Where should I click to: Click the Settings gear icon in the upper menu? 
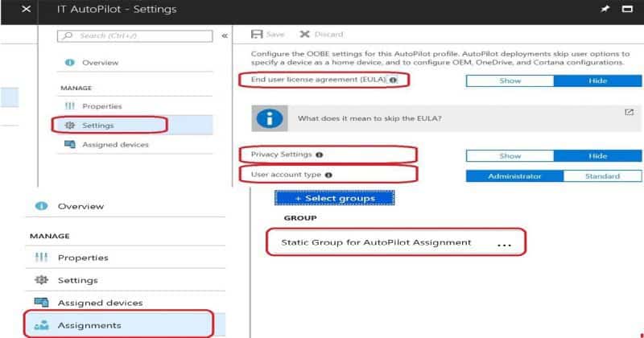70,126
